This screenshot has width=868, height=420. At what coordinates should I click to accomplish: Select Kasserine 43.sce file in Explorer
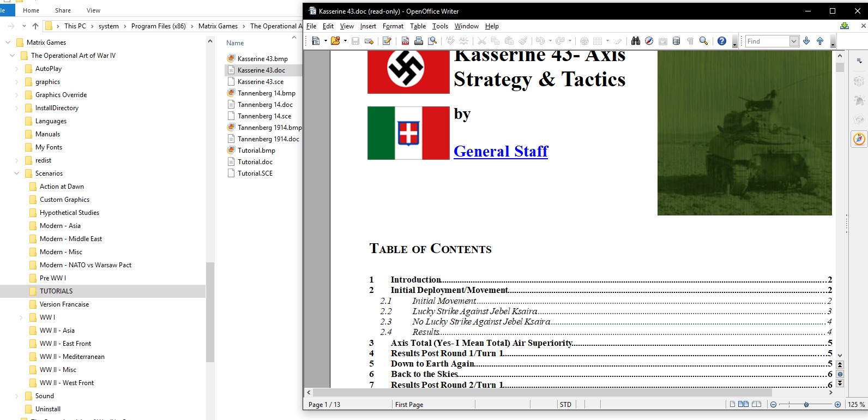click(x=261, y=82)
